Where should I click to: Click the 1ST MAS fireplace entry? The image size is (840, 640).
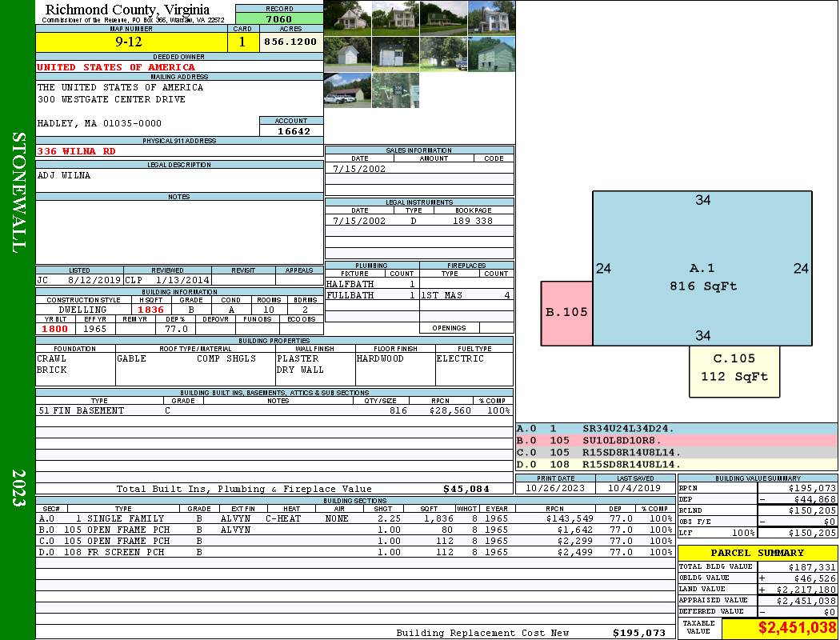coord(442,295)
